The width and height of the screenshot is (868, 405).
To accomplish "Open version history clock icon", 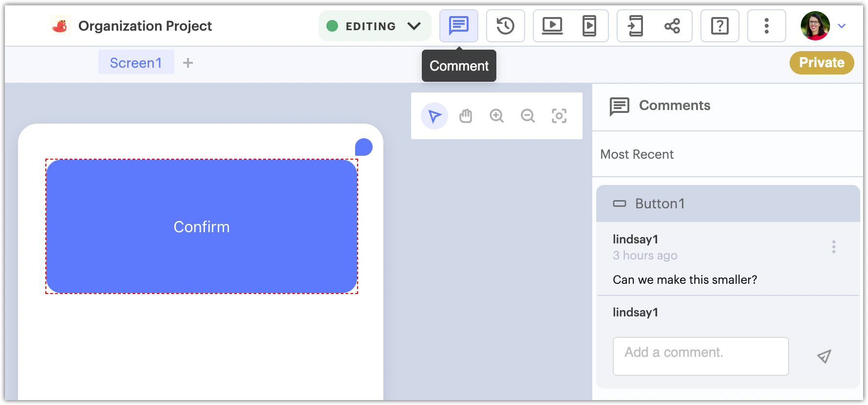I will click(x=505, y=26).
